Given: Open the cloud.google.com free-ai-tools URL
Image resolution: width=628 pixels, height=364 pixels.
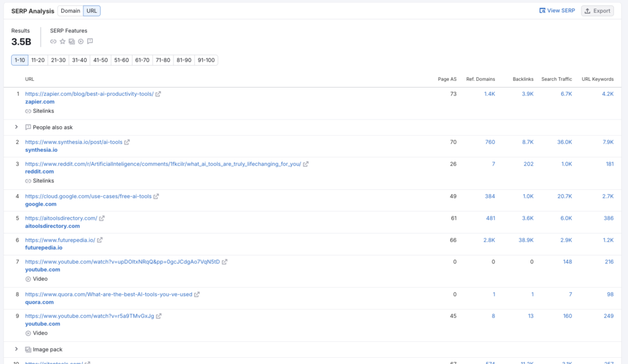Looking at the screenshot, I should [x=88, y=196].
